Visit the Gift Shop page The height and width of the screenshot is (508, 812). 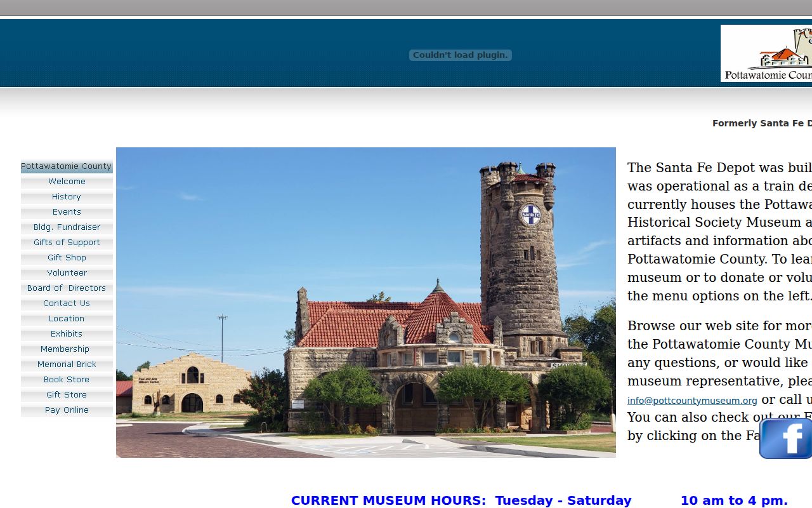[67, 258]
